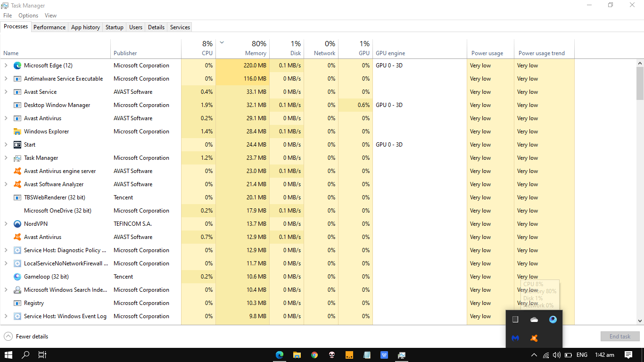Click the Start process icon
The height and width of the screenshot is (362, 644).
pos(17,145)
